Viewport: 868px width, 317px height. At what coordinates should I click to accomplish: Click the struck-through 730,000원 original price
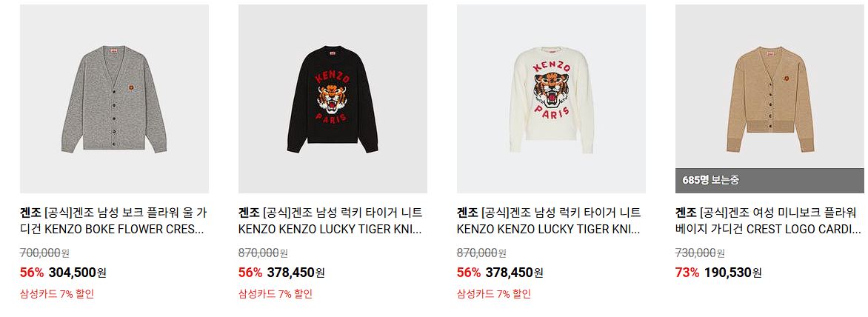(x=701, y=253)
